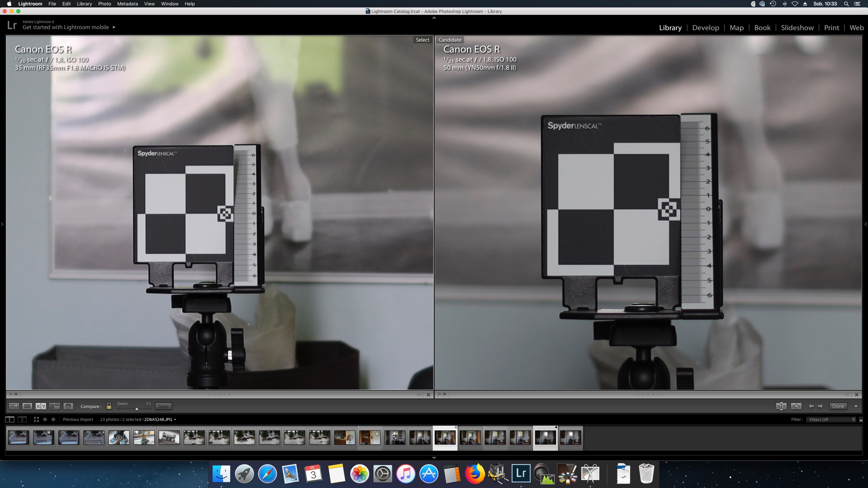868x488 pixels.
Task: Click the Done button
Action: [838, 406]
